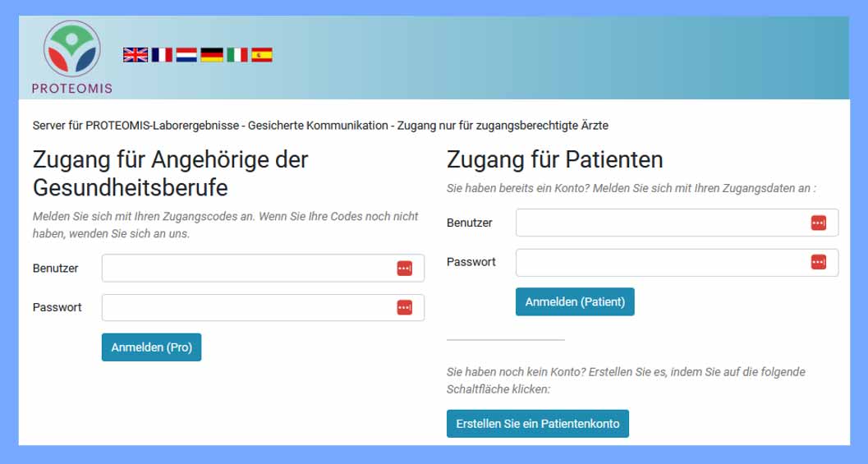Click Erstellen Sie ein Patientenkonto button
Screen dimensions: 868x464
pyautogui.click(x=537, y=424)
